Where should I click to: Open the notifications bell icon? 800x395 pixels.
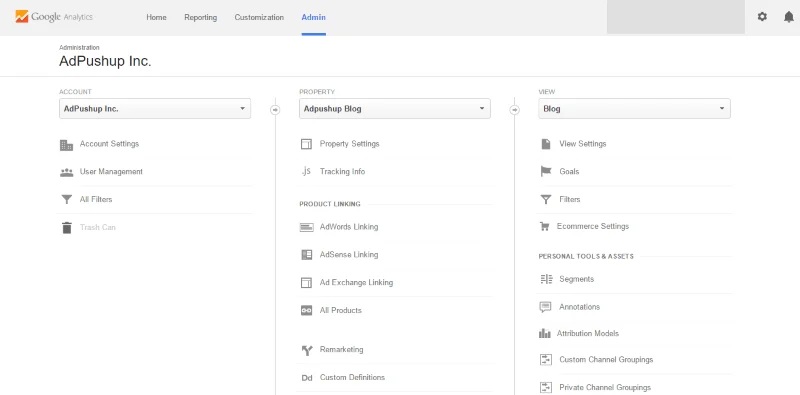[x=789, y=17]
